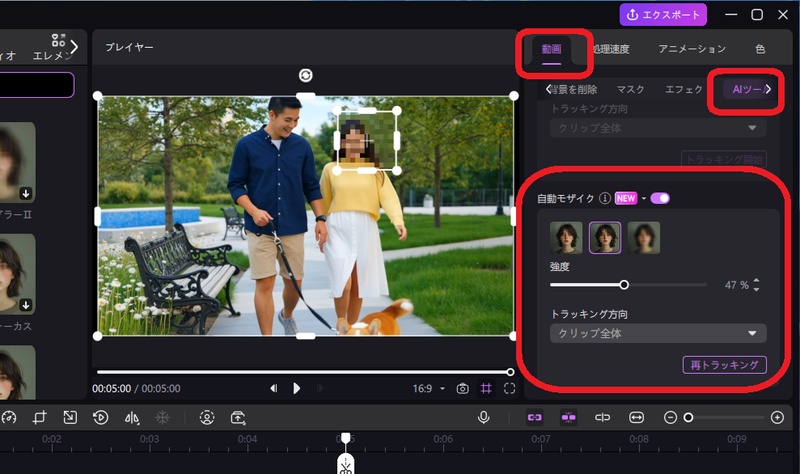
Task: Click the rotate handle above video frame
Action: (306, 76)
